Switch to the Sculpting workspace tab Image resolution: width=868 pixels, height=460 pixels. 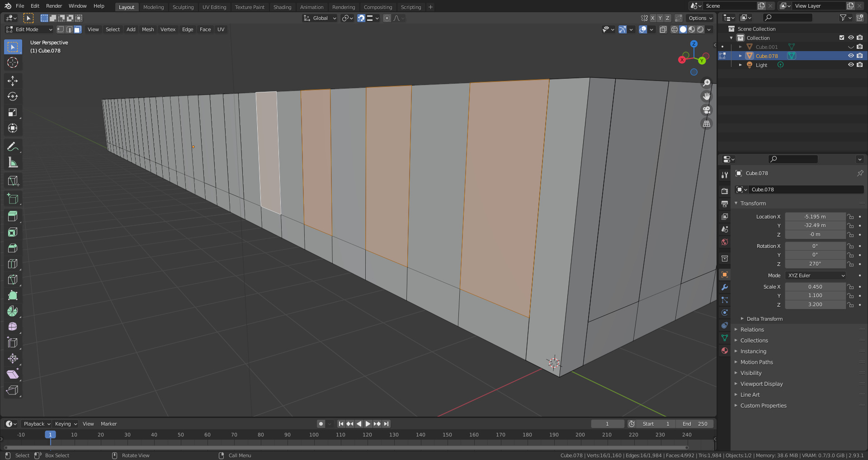[183, 7]
